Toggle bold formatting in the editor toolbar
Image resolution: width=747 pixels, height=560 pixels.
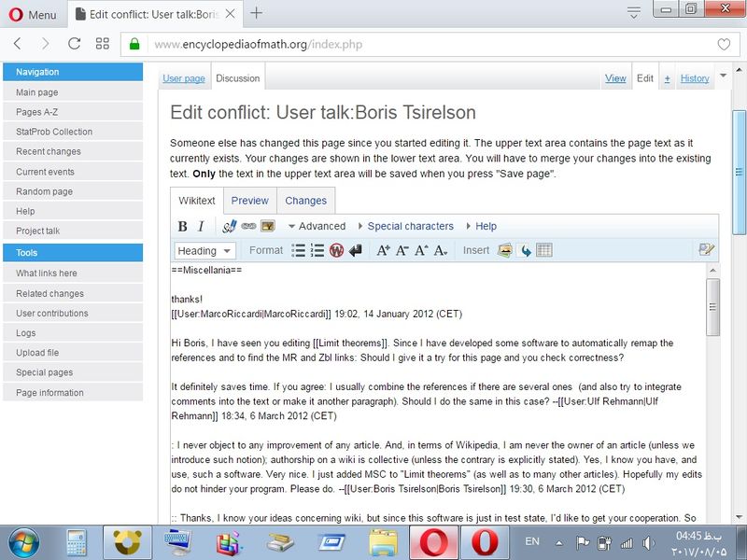pyautogui.click(x=183, y=226)
